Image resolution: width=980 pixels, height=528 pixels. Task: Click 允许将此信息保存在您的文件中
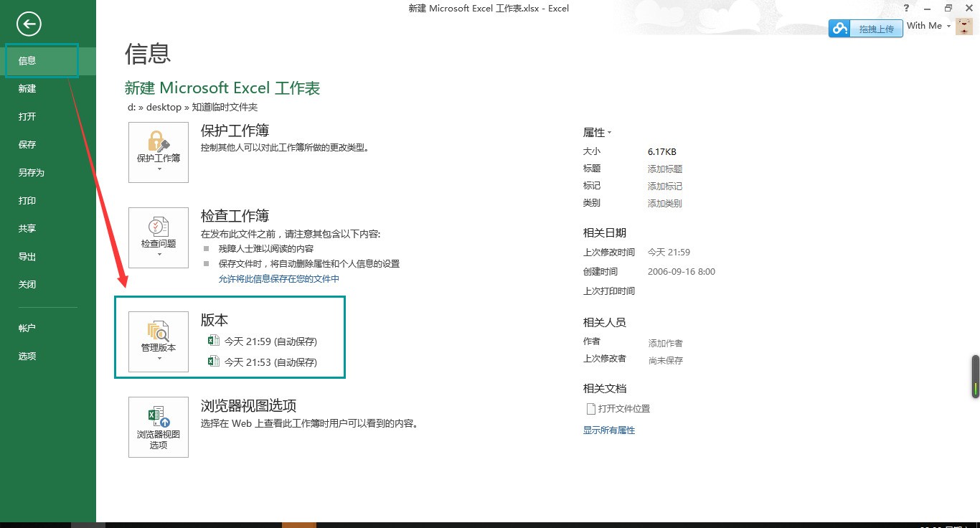279,277
